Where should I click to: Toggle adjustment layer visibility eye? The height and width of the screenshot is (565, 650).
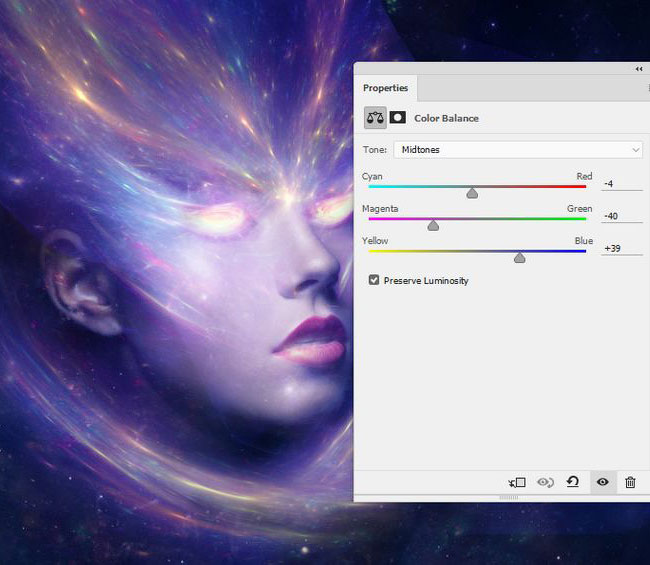pos(602,482)
